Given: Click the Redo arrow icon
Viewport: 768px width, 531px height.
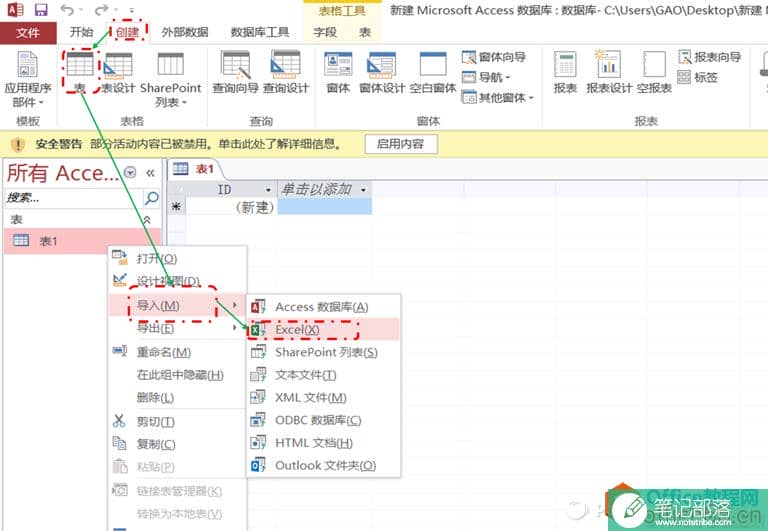Looking at the screenshot, I should (101, 9).
